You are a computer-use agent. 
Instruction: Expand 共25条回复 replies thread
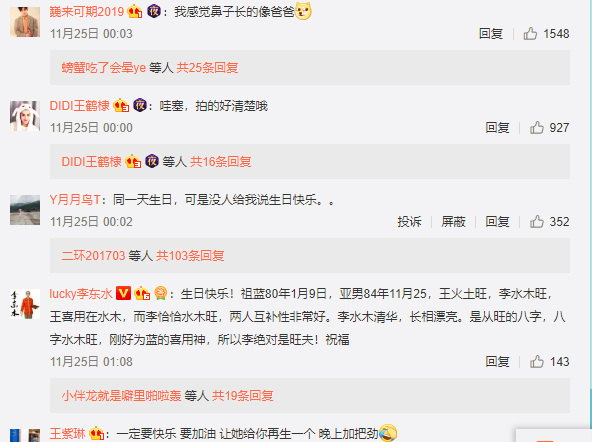(x=207, y=68)
